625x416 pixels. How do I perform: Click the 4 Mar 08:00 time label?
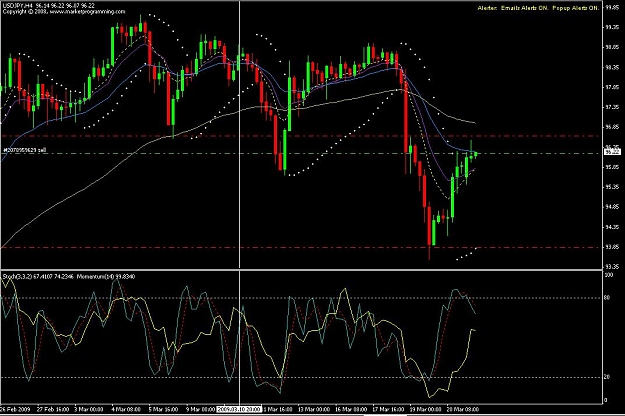(126, 409)
